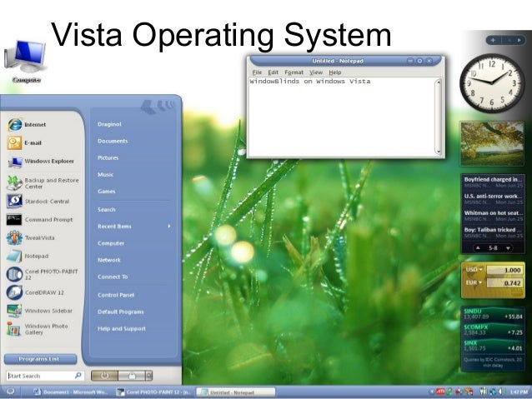Open the USD currency dropdown

474,270
